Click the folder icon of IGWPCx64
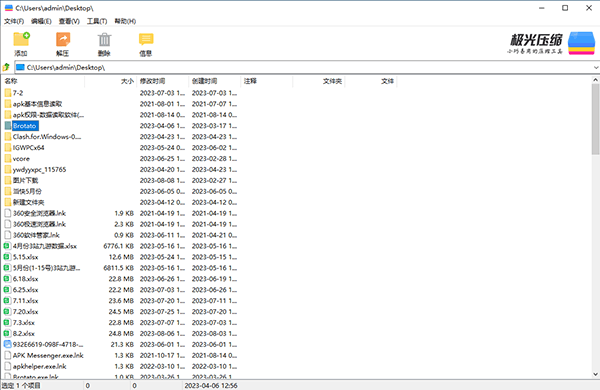This screenshot has height=390, width=600. 8,148
